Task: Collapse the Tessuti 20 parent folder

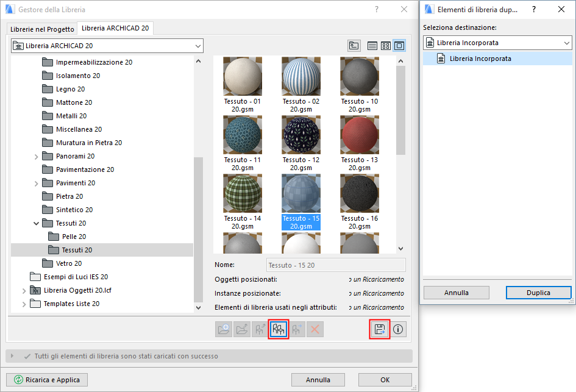Action: (36, 223)
